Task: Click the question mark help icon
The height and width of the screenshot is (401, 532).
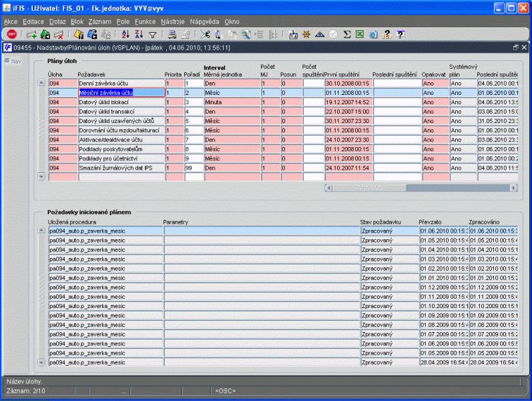Action: [x=386, y=34]
